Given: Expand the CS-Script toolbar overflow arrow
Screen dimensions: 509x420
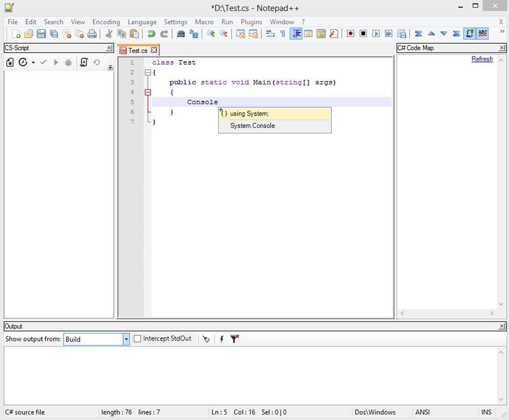Looking at the screenshot, I should pyautogui.click(x=110, y=67).
